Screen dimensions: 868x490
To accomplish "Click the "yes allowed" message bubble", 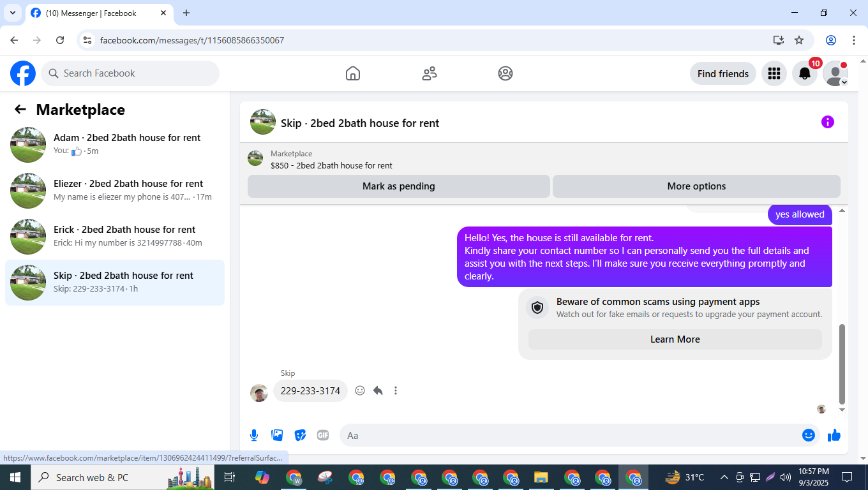I will [800, 214].
